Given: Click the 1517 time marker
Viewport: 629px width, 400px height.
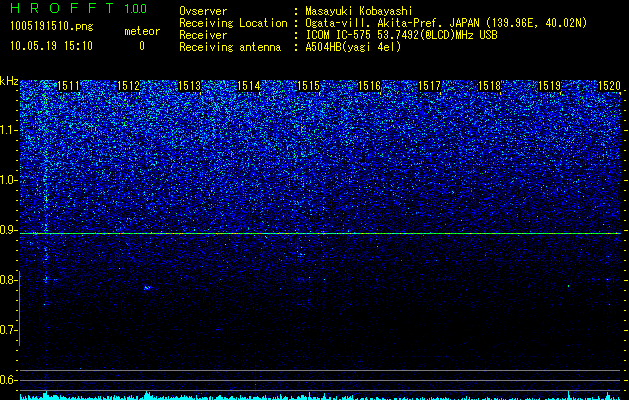Looking at the screenshot, I should point(429,86).
